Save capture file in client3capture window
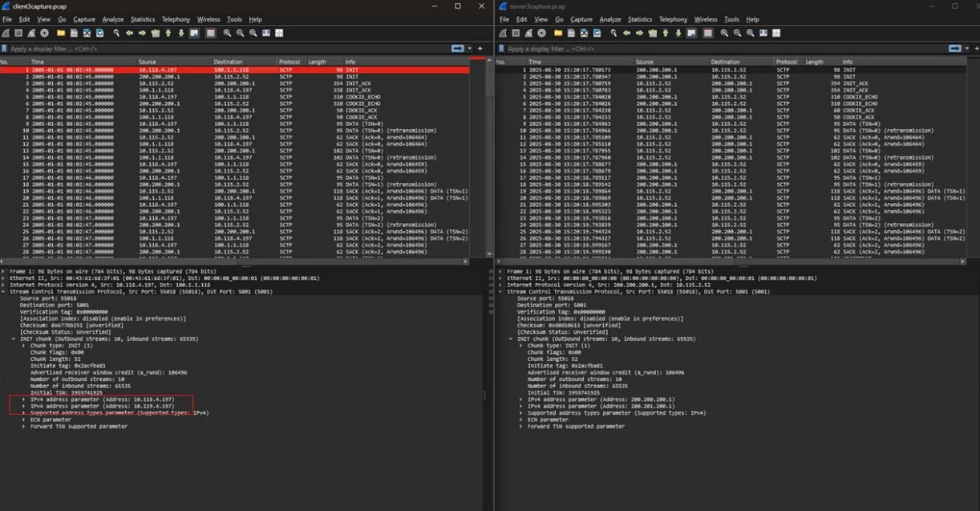The width and height of the screenshot is (980, 511). point(74,33)
